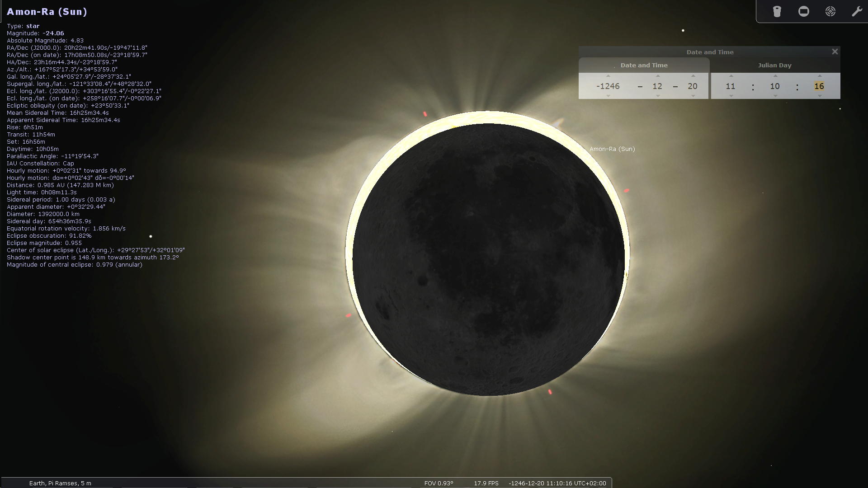This screenshot has height=488, width=868.
Task: Switch to the Julian Day tab
Action: pyautogui.click(x=774, y=66)
